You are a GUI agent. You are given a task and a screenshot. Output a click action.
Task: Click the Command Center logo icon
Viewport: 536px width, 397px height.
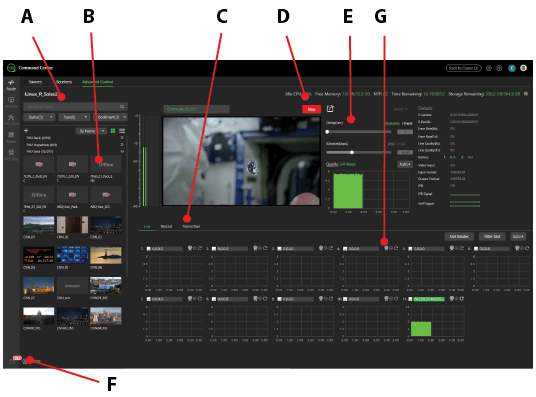11,68
